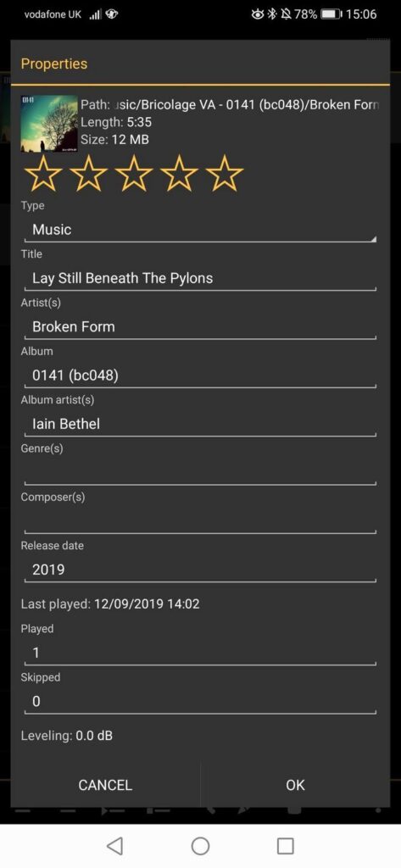Set rating to four stars
The height and width of the screenshot is (868, 401).
coord(180,173)
